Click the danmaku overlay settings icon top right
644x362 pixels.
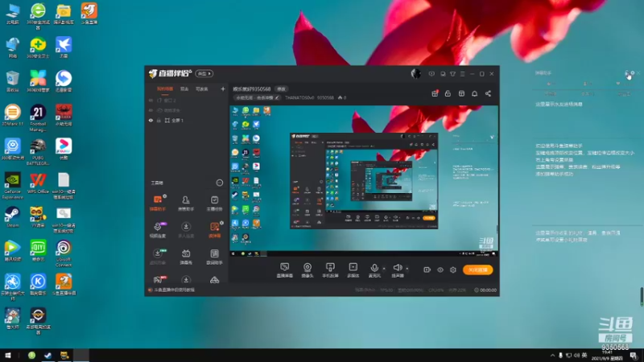point(633,72)
